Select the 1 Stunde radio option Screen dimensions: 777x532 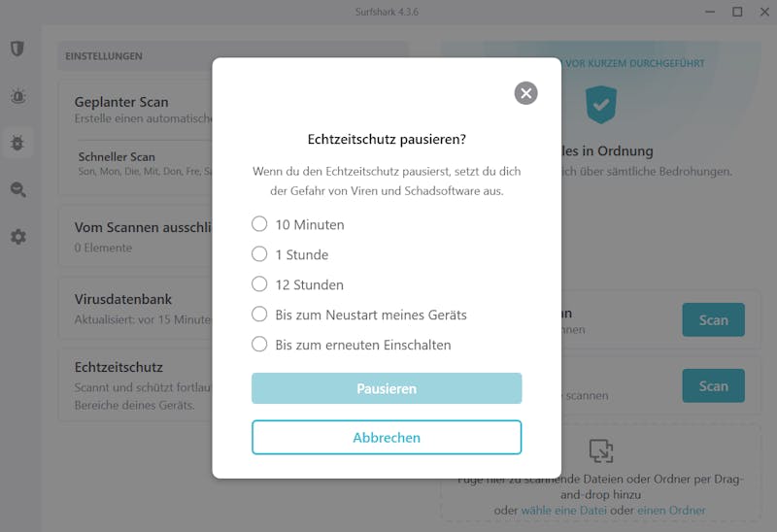click(289, 254)
